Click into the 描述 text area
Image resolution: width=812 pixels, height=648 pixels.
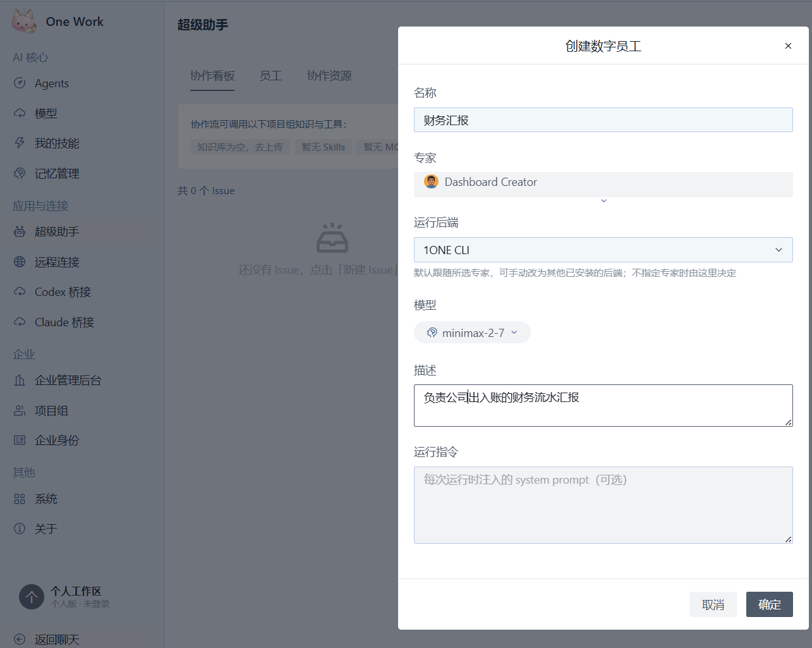coord(603,405)
